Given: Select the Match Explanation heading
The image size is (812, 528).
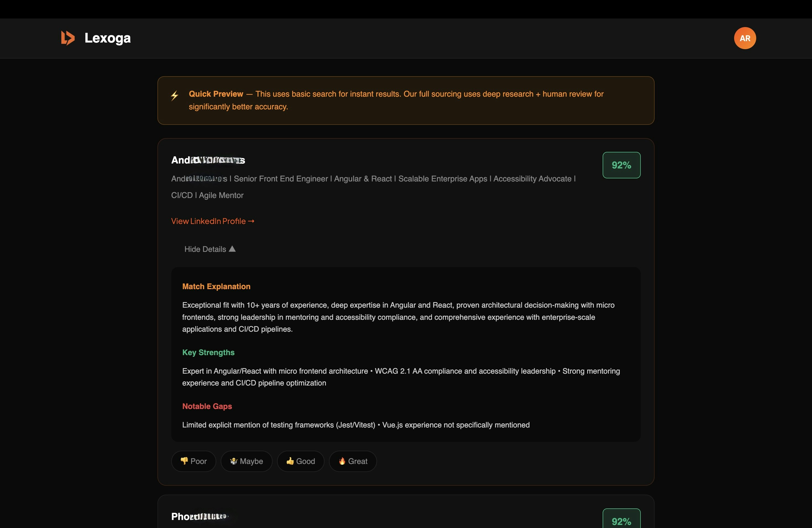Looking at the screenshot, I should 216,287.
